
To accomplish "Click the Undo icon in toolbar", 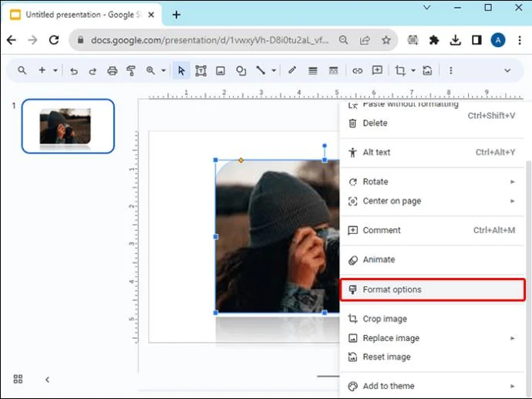I will coord(74,71).
